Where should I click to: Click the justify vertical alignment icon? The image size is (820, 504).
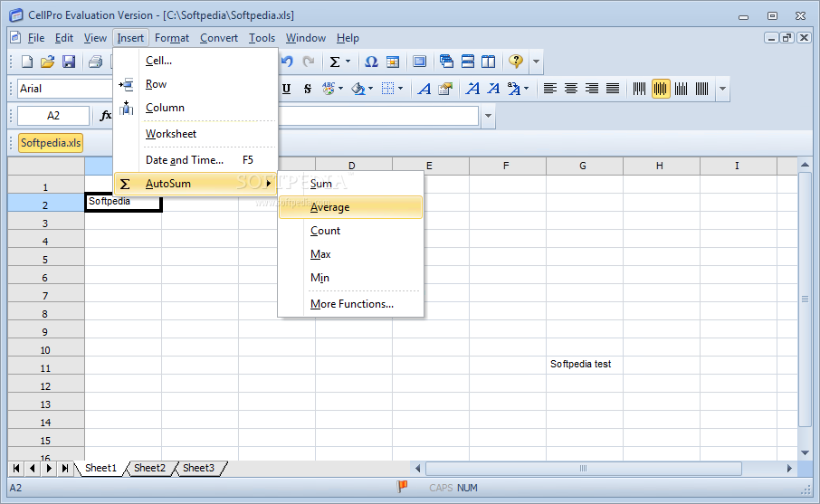(x=701, y=89)
